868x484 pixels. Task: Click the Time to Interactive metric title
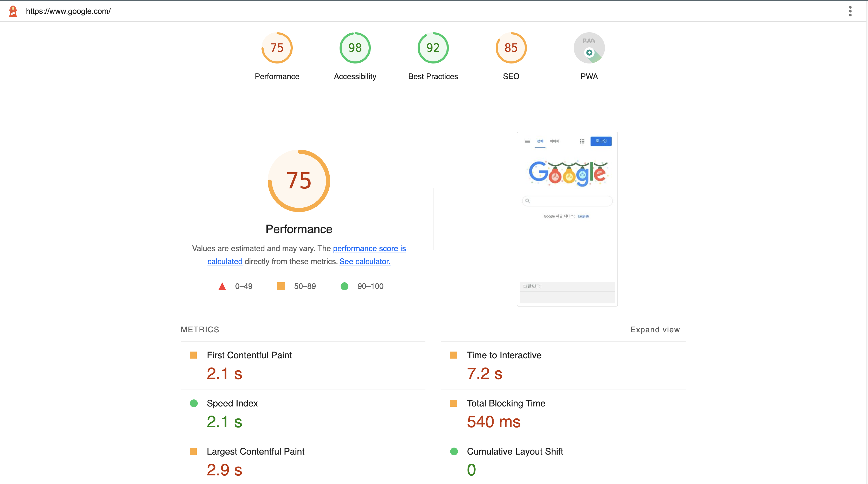coord(504,355)
